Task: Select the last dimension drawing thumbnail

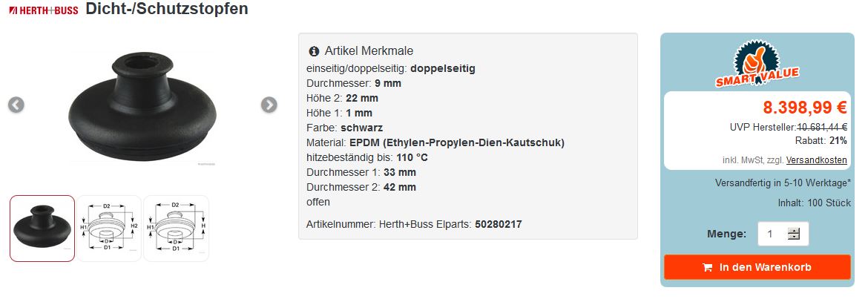Action: tap(176, 229)
